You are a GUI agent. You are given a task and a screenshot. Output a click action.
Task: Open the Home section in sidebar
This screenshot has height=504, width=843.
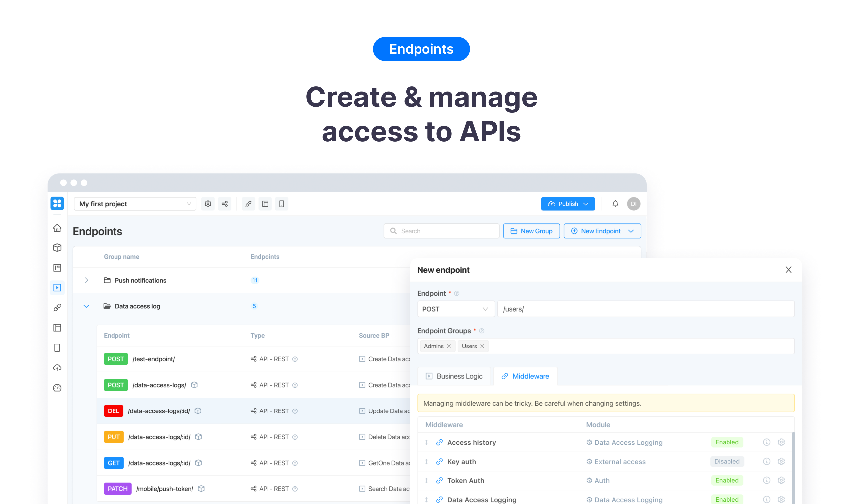click(57, 228)
